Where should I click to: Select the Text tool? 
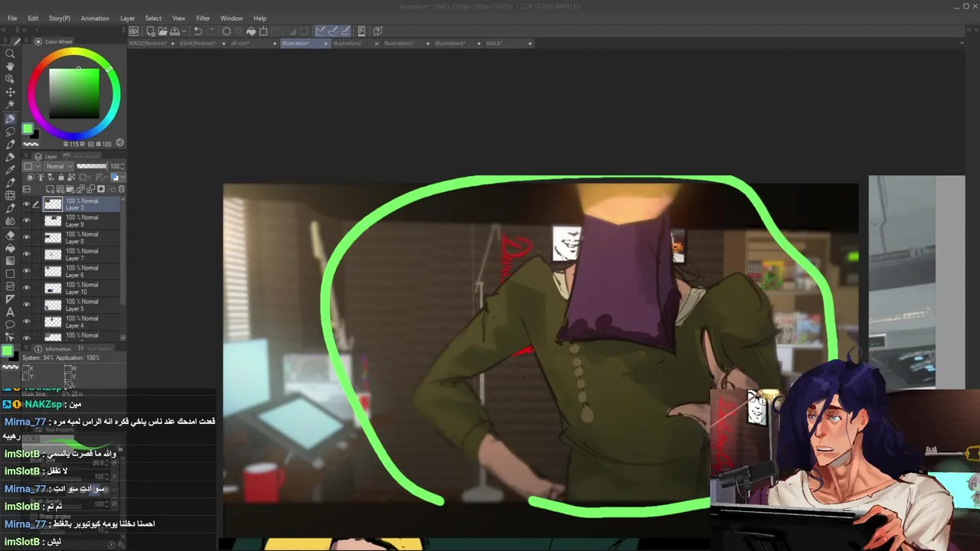[10, 312]
